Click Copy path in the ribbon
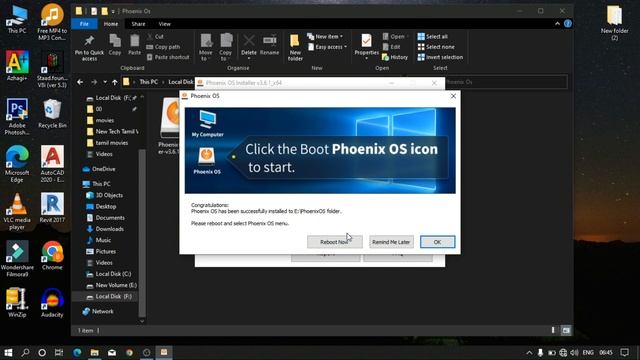 163,47
